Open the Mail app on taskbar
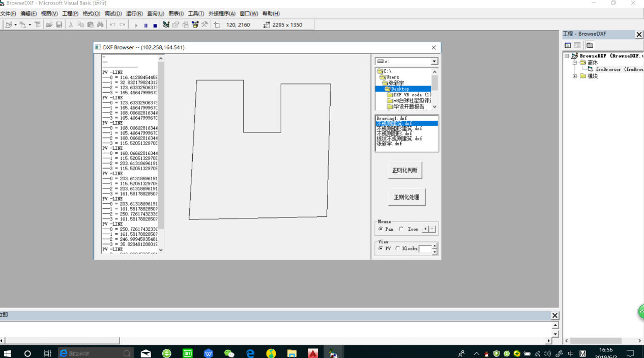Image resolution: width=644 pixels, height=358 pixels. pyautogui.click(x=146, y=353)
